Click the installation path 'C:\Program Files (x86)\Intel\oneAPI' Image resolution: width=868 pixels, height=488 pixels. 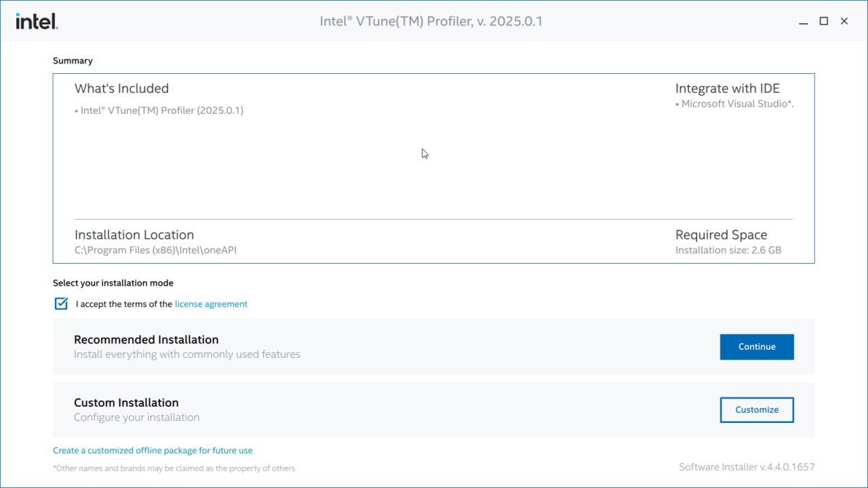[x=155, y=250]
